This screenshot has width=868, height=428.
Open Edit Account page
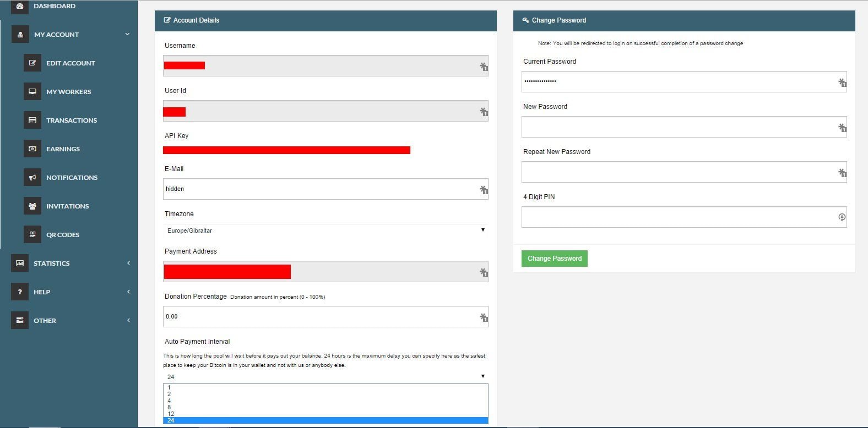click(x=70, y=63)
